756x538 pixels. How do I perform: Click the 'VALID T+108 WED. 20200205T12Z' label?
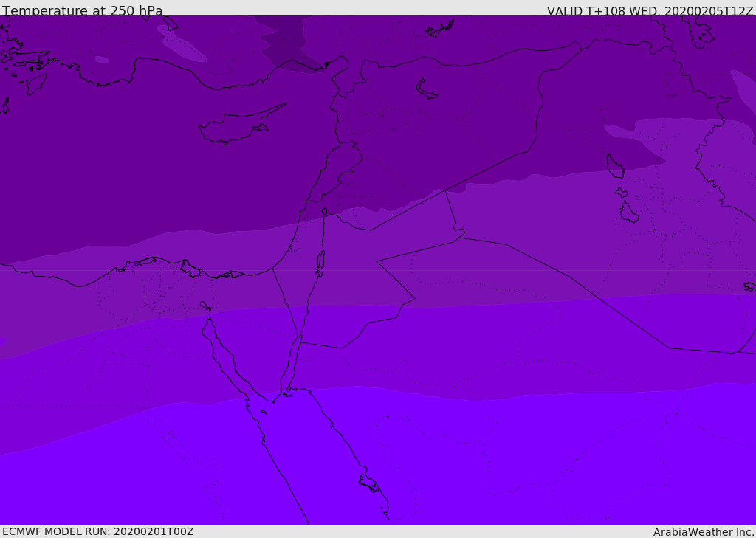click(650, 11)
